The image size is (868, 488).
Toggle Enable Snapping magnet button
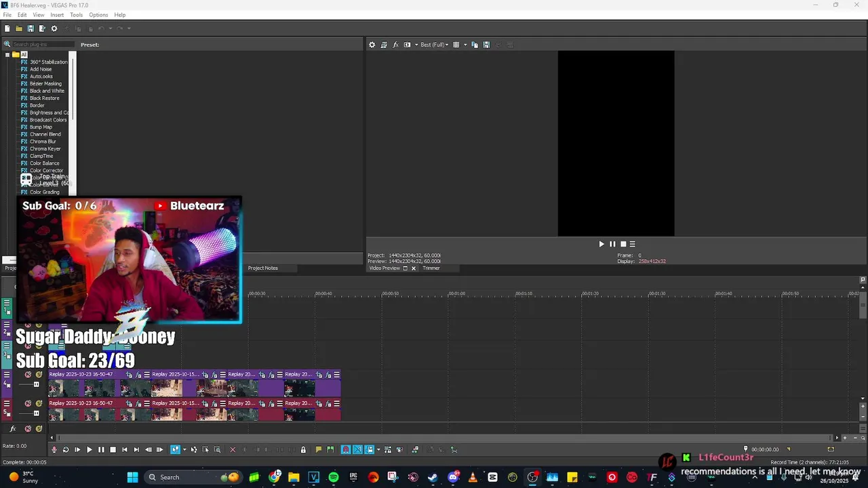click(346, 449)
